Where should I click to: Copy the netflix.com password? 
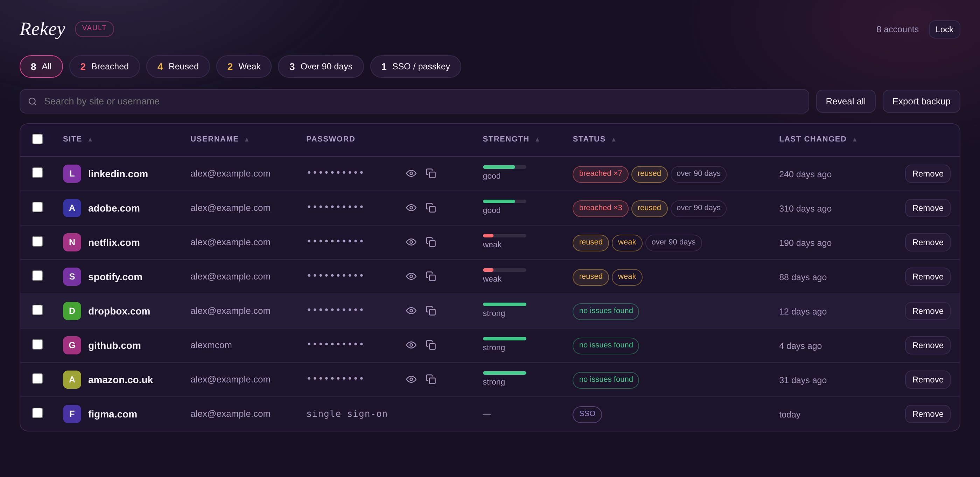point(430,242)
